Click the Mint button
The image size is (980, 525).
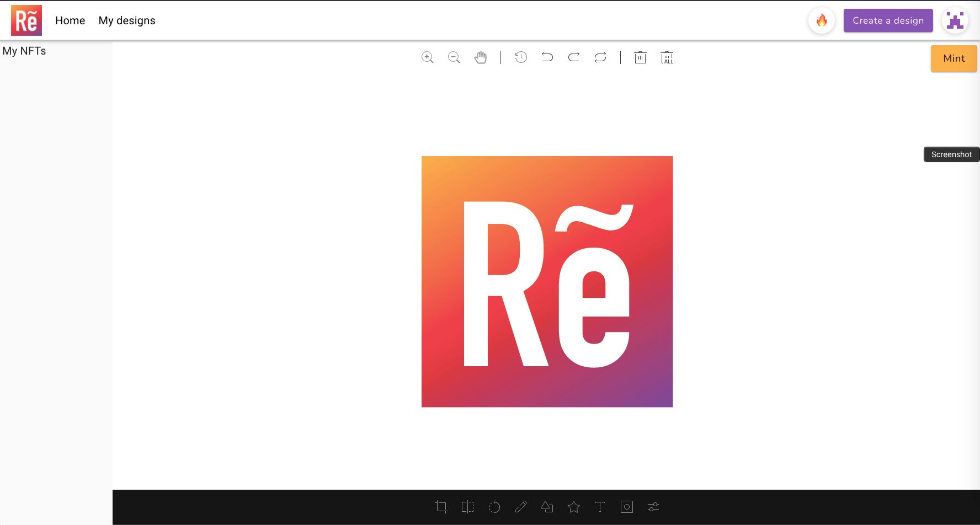tap(954, 58)
